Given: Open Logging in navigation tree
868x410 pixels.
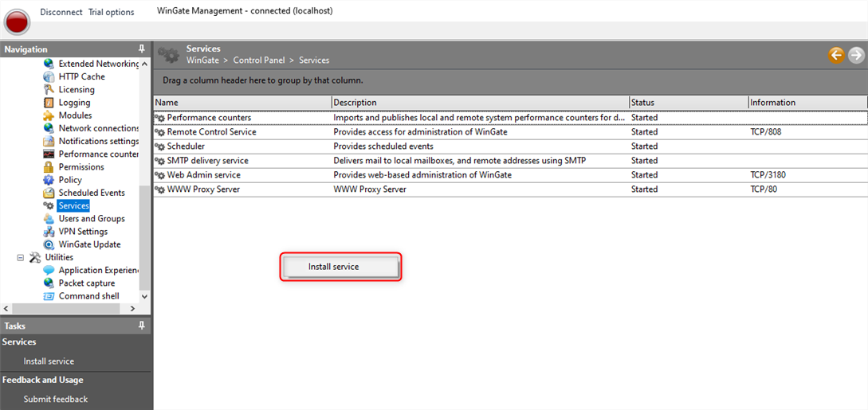Looking at the screenshot, I should pyautogui.click(x=74, y=102).
